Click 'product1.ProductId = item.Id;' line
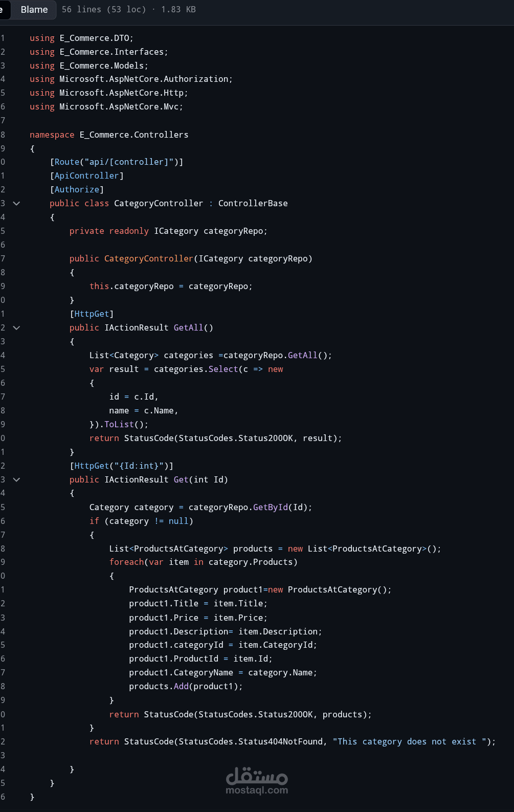This screenshot has width=514, height=812. point(200,659)
